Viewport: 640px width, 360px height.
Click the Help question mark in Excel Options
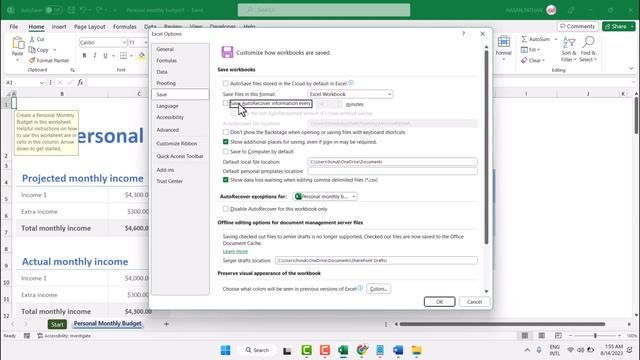[x=463, y=34]
